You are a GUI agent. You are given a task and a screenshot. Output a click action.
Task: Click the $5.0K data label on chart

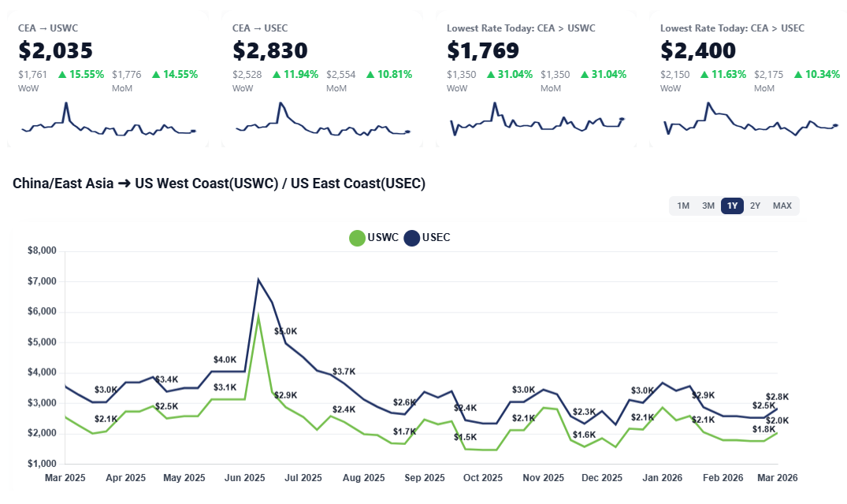tap(285, 332)
